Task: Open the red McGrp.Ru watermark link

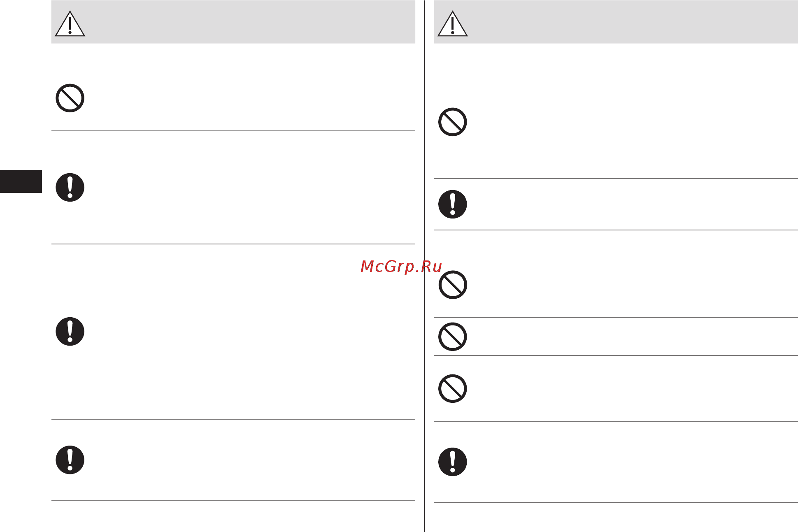Action: pyautogui.click(x=401, y=267)
